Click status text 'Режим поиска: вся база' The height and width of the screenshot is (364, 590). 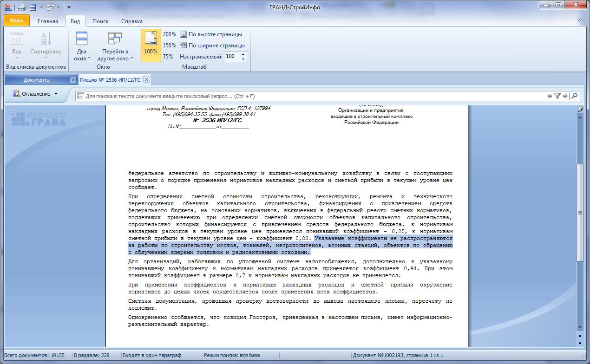point(232,355)
